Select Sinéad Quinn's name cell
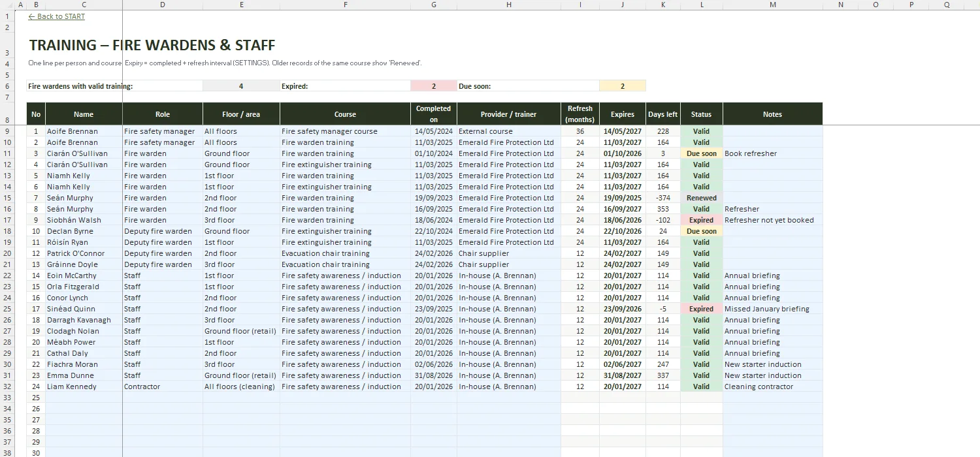980x457 pixels. 84,309
